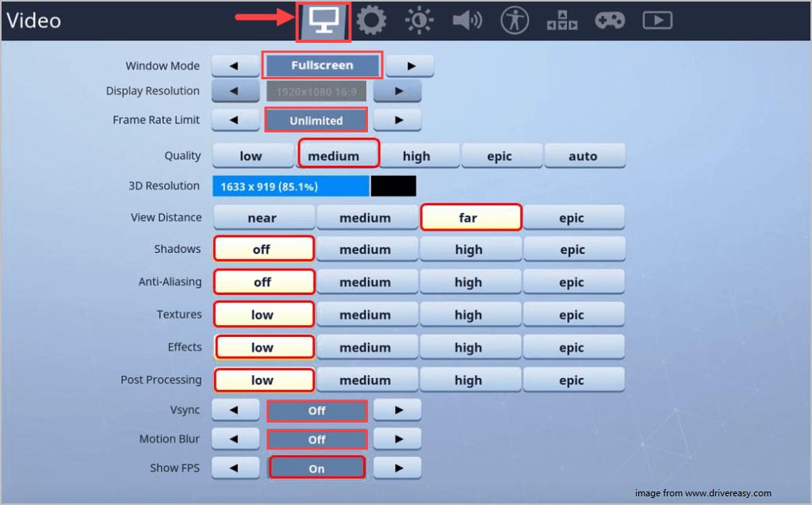Viewport: 812px width, 505px height.
Task: Click the Show FPS On value
Action: coord(317,468)
